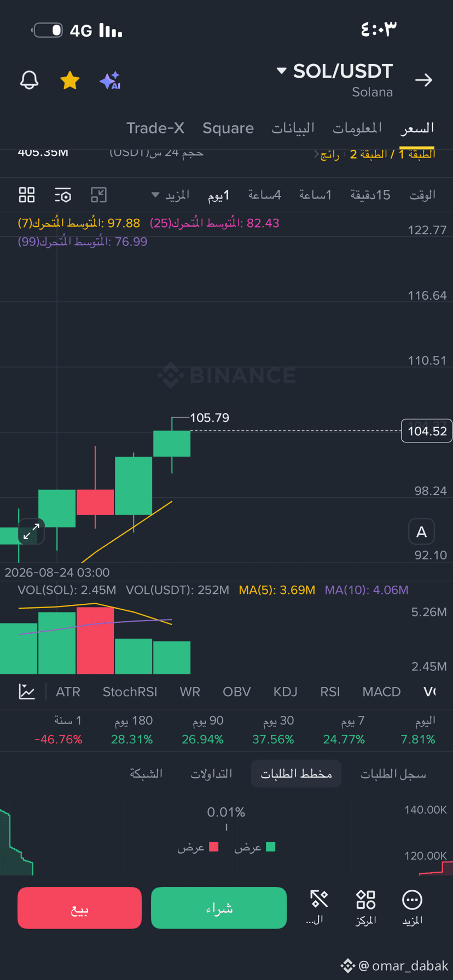Open the المعلومات tab
453x980 pixels.
pos(357,128)
